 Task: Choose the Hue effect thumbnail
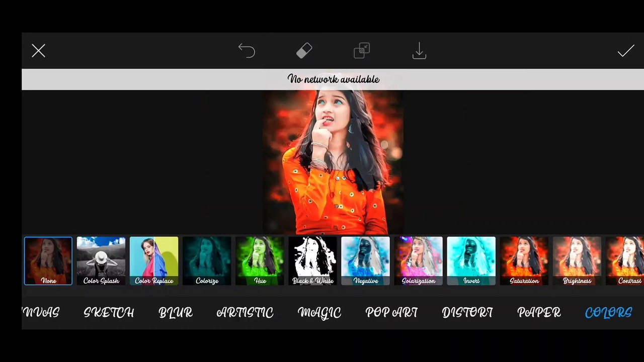coord(260,261)
